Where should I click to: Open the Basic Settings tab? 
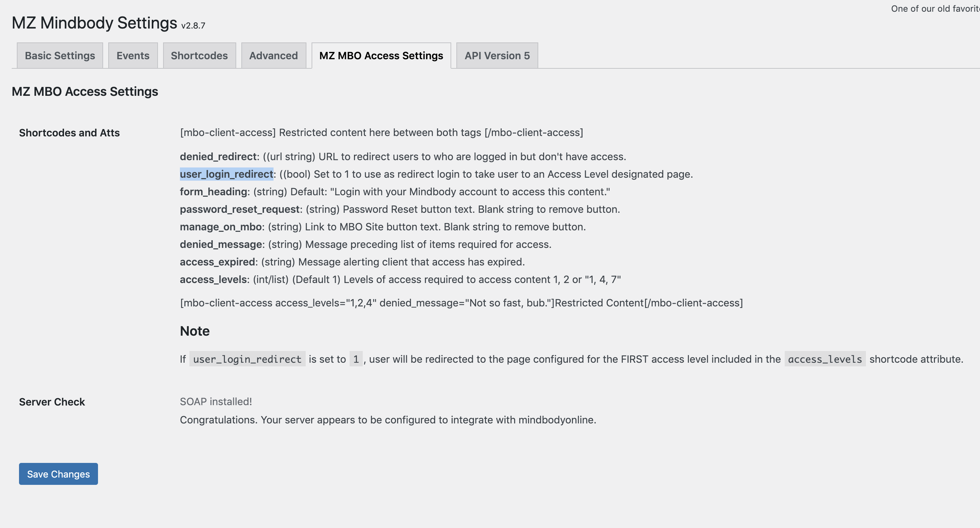click(60, 56)
